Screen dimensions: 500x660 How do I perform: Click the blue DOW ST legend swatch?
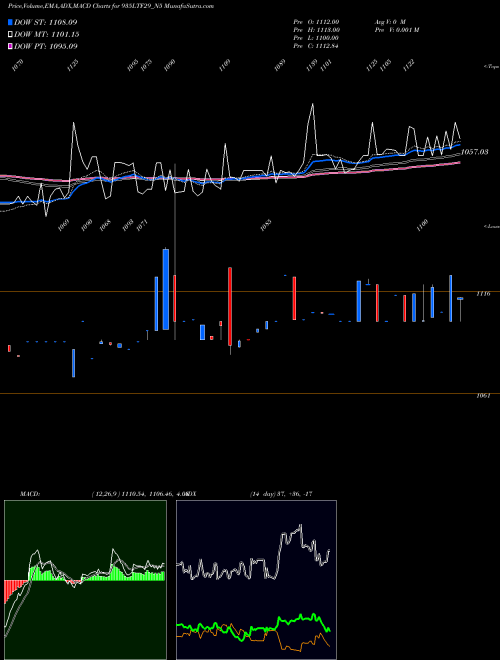coord(10,22)
